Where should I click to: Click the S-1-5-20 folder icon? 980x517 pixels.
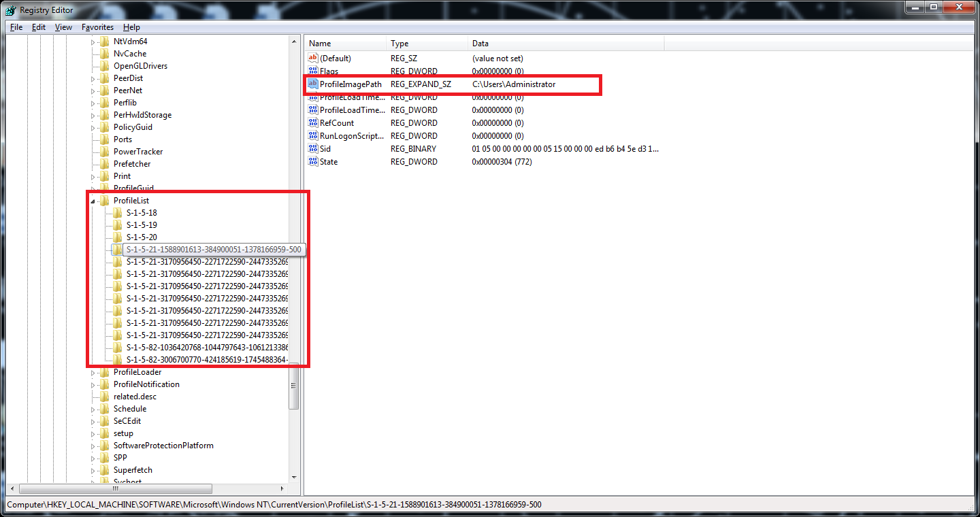117,237
